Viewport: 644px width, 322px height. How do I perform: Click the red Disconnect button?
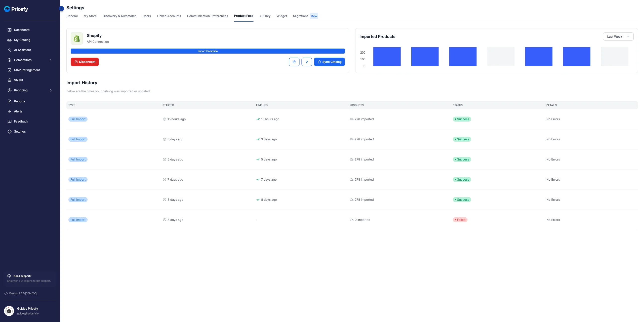point(85,62)
